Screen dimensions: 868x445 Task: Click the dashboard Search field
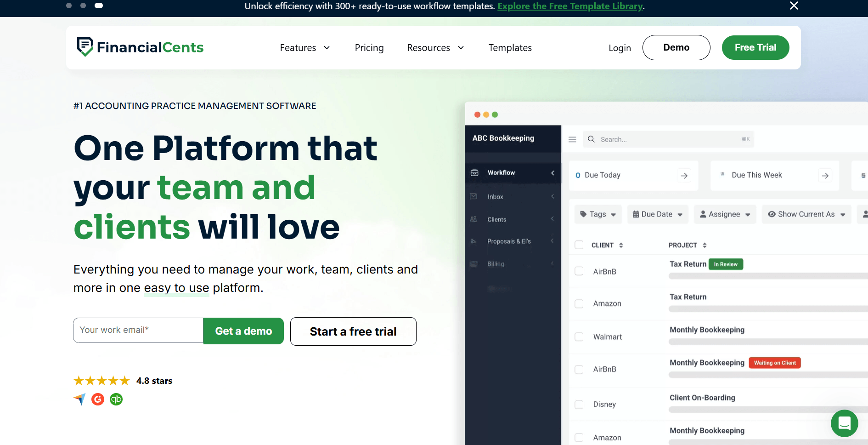(669, 139)
